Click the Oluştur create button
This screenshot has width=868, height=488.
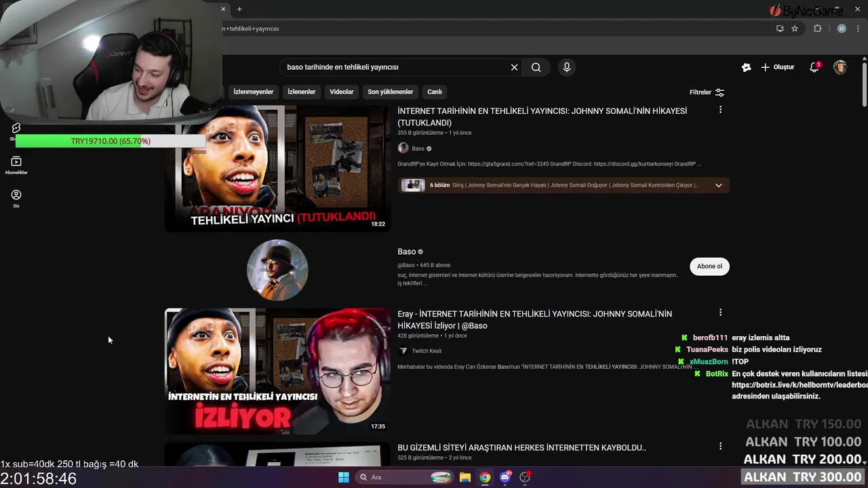(778, 67)
